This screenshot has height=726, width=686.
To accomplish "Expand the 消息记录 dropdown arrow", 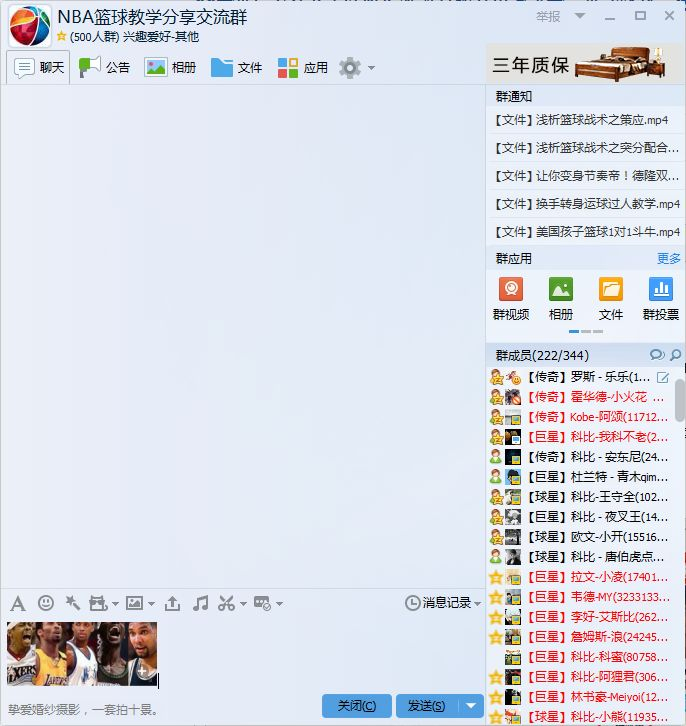I will click(478, 603).
